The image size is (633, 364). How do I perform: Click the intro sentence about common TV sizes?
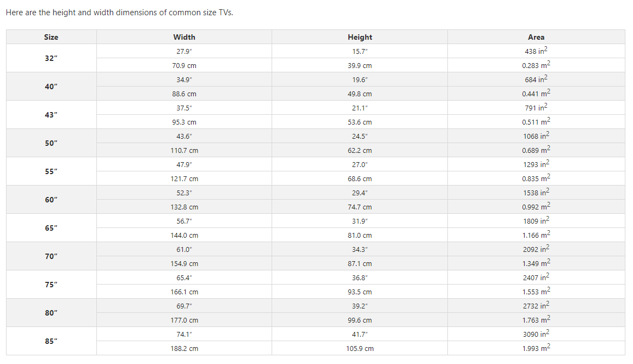[119, 13]
